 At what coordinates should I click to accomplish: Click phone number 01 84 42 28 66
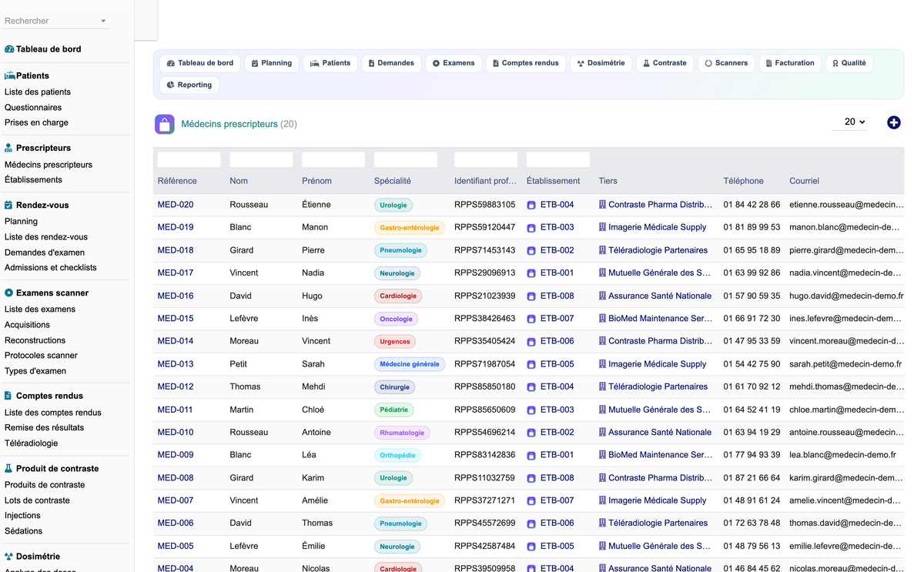coord(752,205)
